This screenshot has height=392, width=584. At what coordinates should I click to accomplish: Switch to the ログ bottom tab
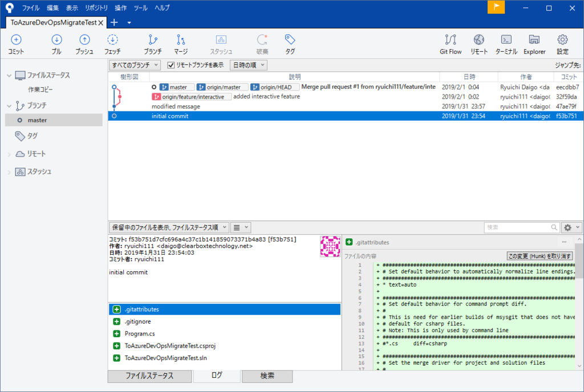coord(217,375)
